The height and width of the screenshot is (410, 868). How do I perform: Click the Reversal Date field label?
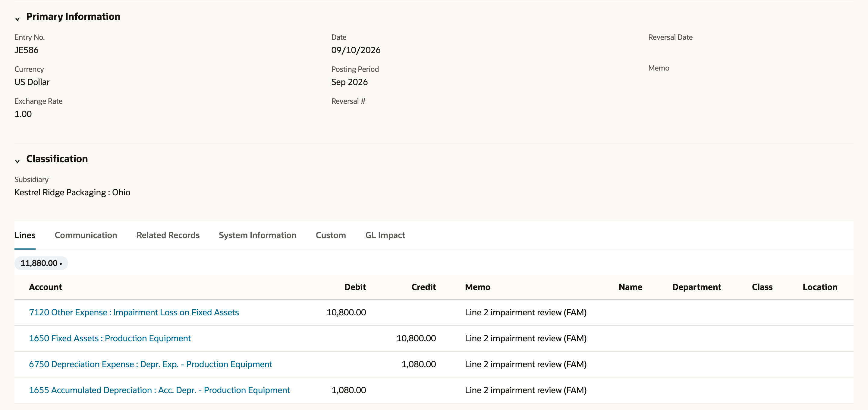pyautogui.click(x=670, y=37)
